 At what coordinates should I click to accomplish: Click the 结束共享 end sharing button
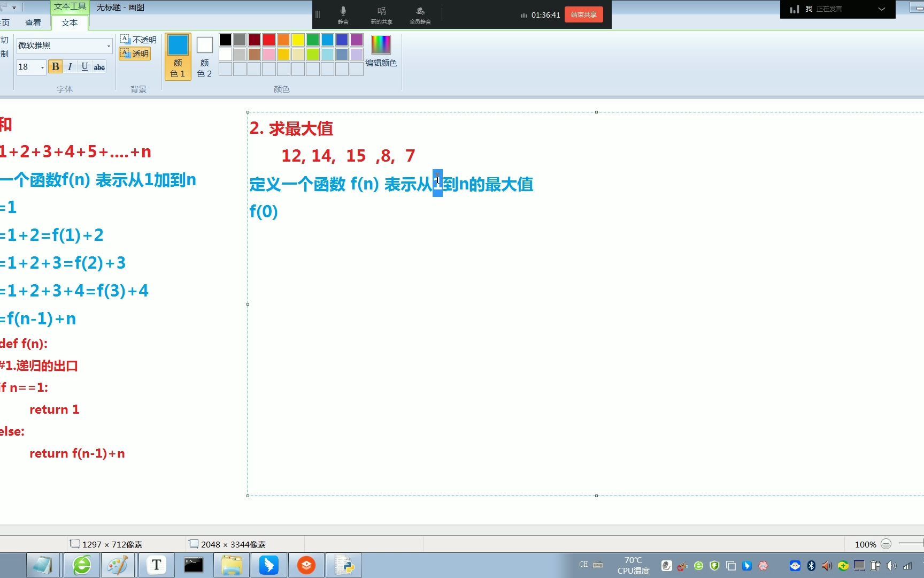pyautogui.click(x=583, y=14)
